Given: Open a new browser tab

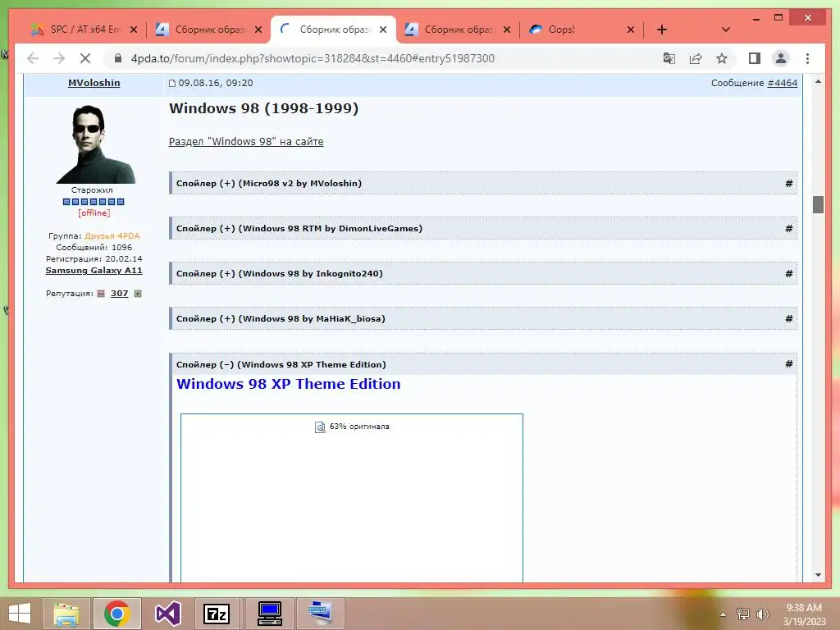Looking at the screenshot, I should coord(662,30).
